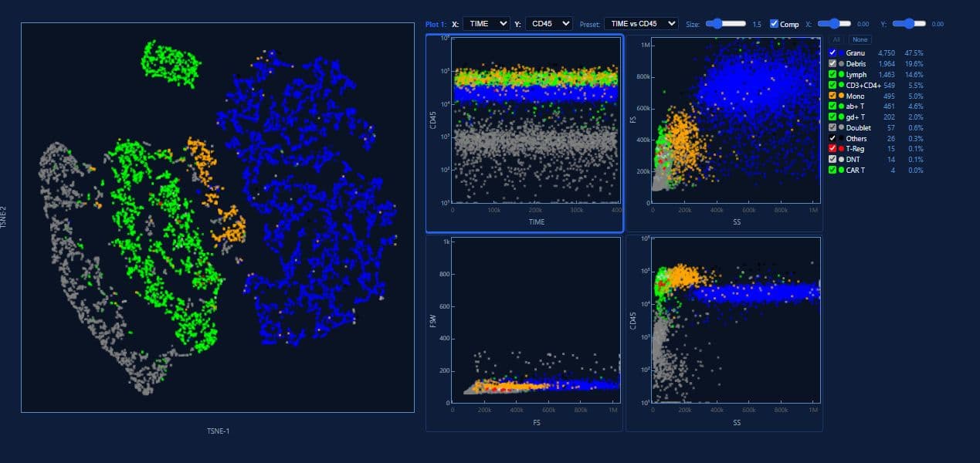
Task: Toggle the CAR T population checkbox
Action: click(832, 170)
